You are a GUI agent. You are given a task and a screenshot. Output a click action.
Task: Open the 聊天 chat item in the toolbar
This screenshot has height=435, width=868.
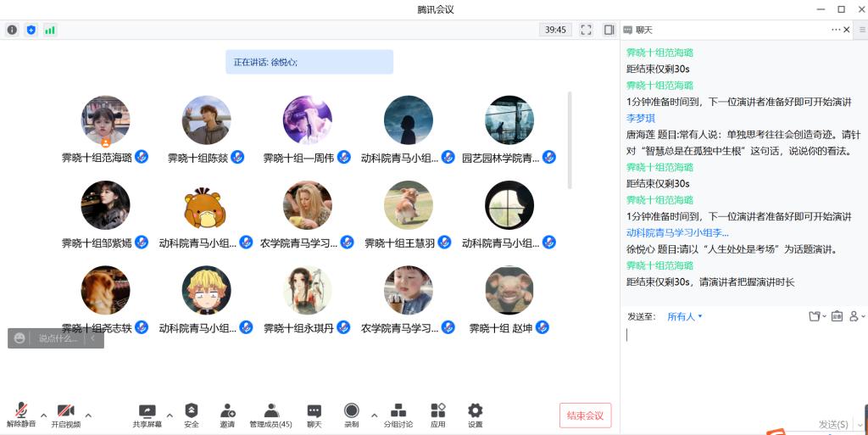(x=314, y=414)
